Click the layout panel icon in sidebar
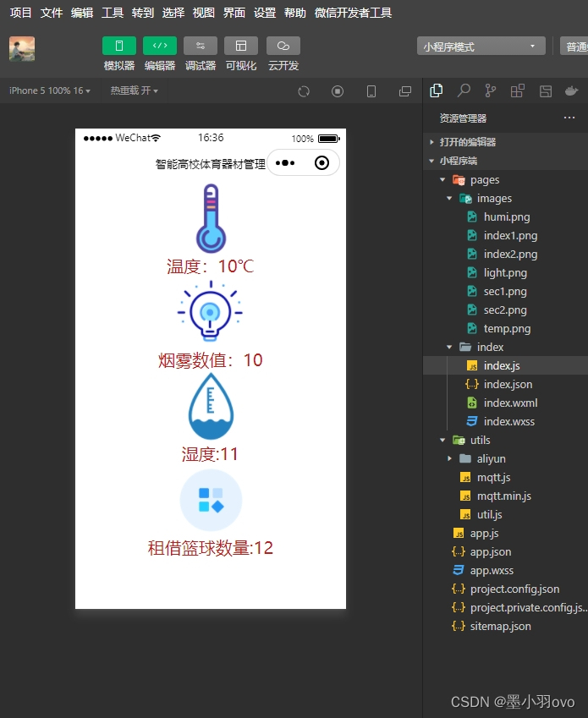The image size is (588, 718). [546, 91]
